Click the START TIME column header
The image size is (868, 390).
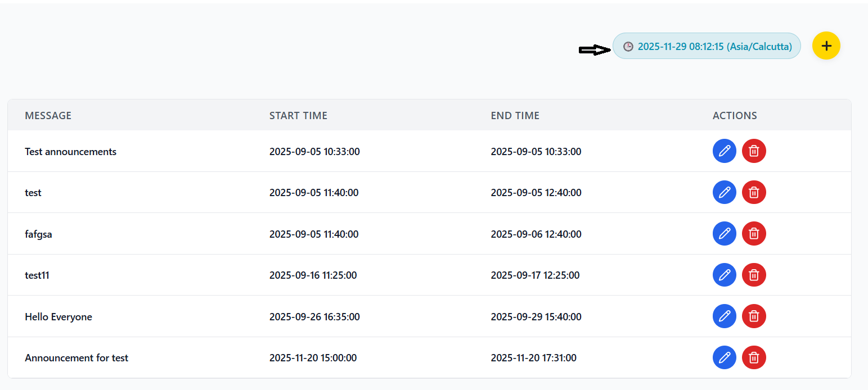click(298, 116)
